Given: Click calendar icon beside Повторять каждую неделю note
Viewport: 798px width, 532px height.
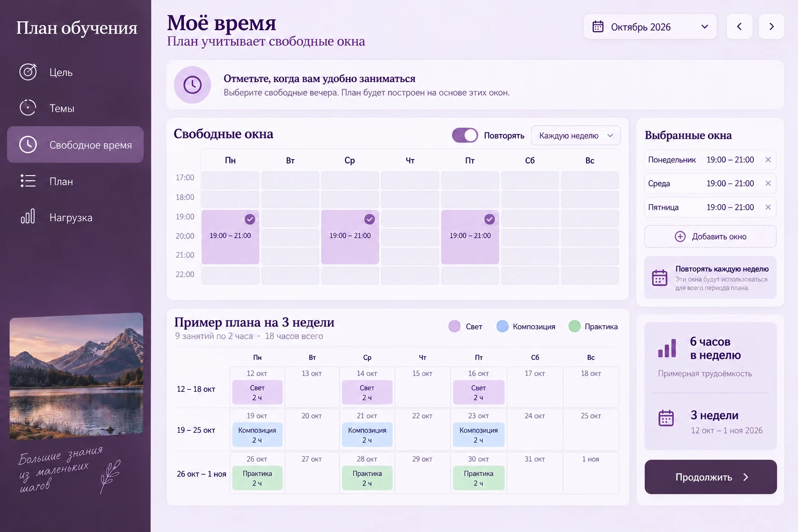Looking at the screenshot, I should point(660,278).
